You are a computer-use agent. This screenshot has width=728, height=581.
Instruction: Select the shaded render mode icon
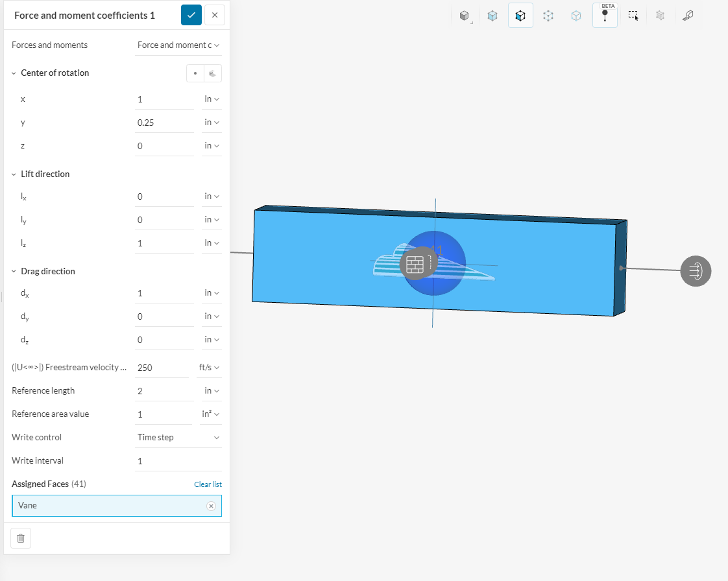(464, 15)
